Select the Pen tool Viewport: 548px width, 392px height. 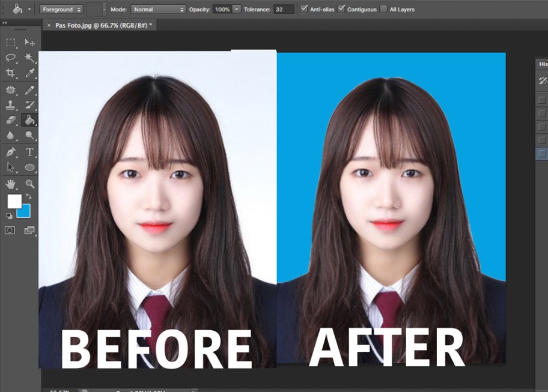(x=10, y=151)
